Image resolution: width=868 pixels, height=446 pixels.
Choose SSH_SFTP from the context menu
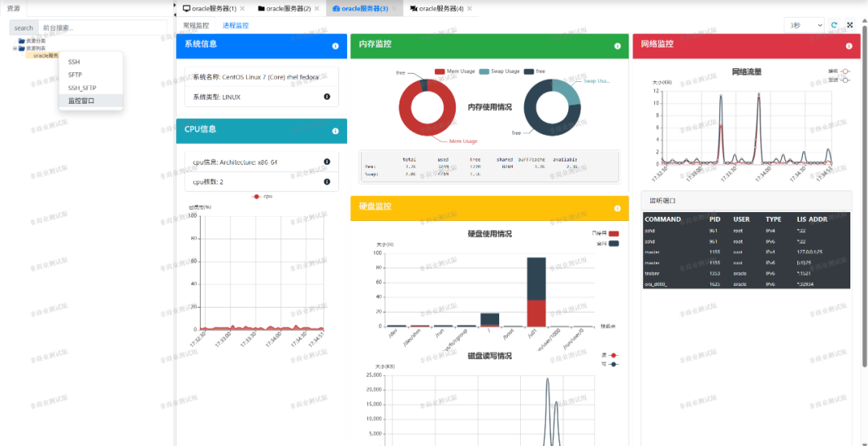pos(91,88)
